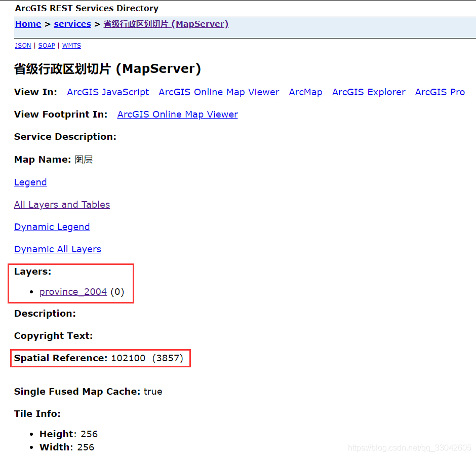Screen dimensions: 476x457
Task: Click the Copyright Text label
Action: point(54,335)
